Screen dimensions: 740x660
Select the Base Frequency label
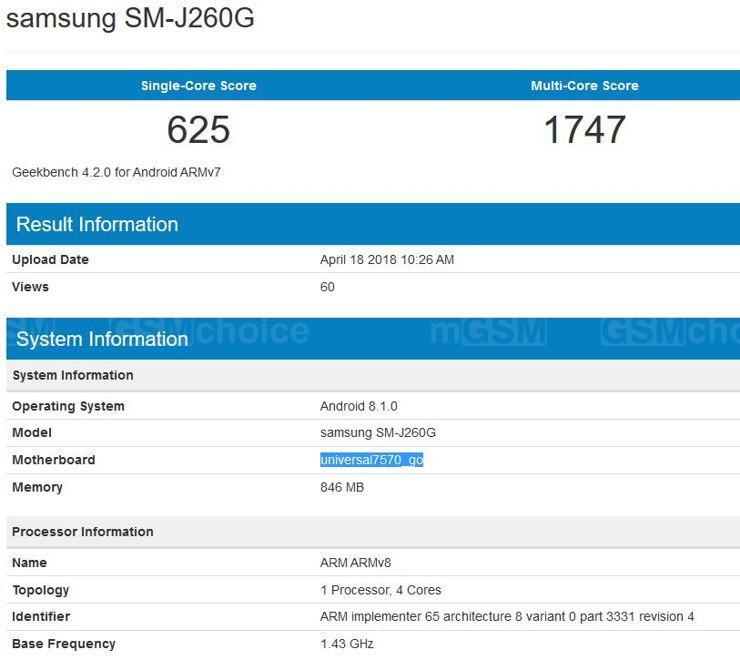coord(64,644)
